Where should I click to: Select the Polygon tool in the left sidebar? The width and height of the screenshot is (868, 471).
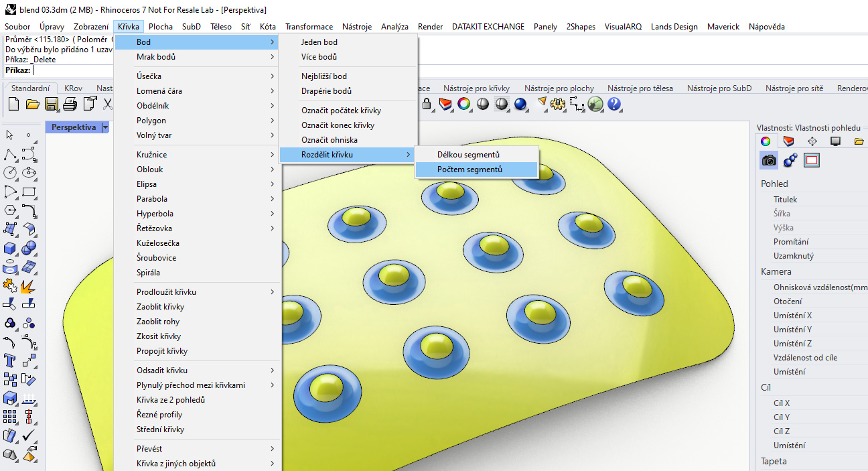(x=10, y=210)
